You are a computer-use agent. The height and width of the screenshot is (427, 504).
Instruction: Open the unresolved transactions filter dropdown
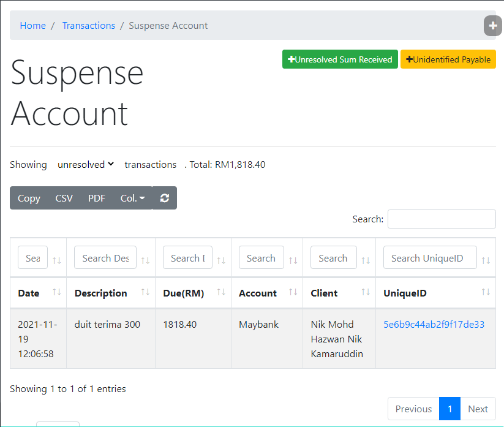(x=85, y=164)
